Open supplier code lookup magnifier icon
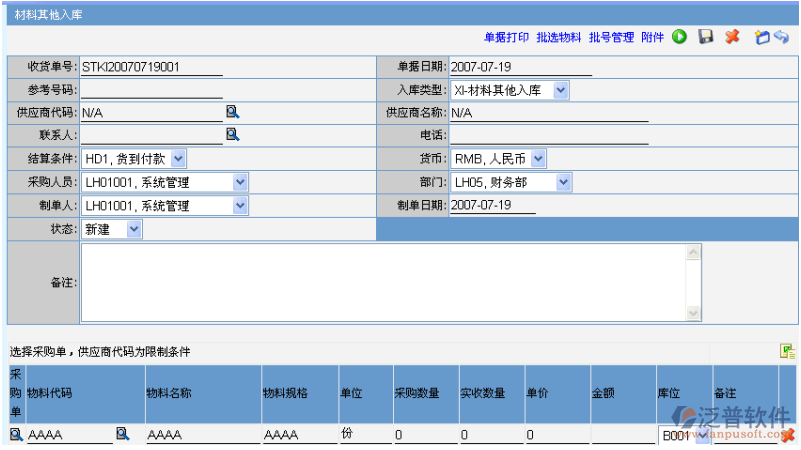 [232, 112]
